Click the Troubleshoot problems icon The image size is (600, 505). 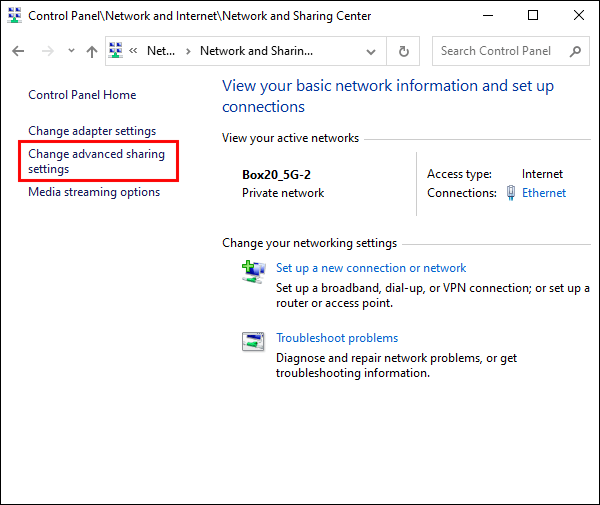coord(253,340)
